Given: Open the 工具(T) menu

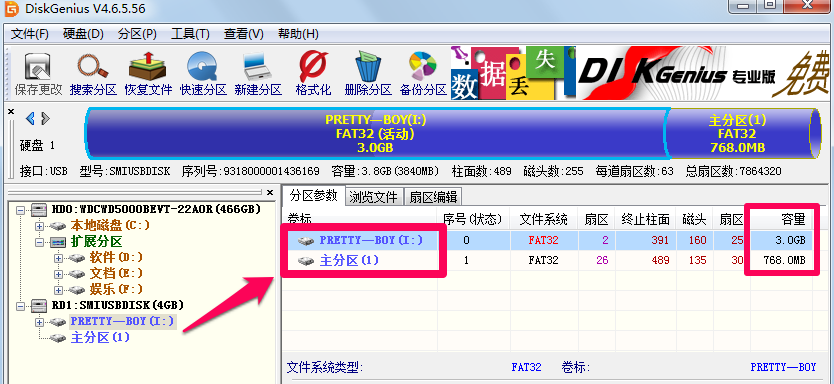Looking at the screenshot, I should (190, 34).
